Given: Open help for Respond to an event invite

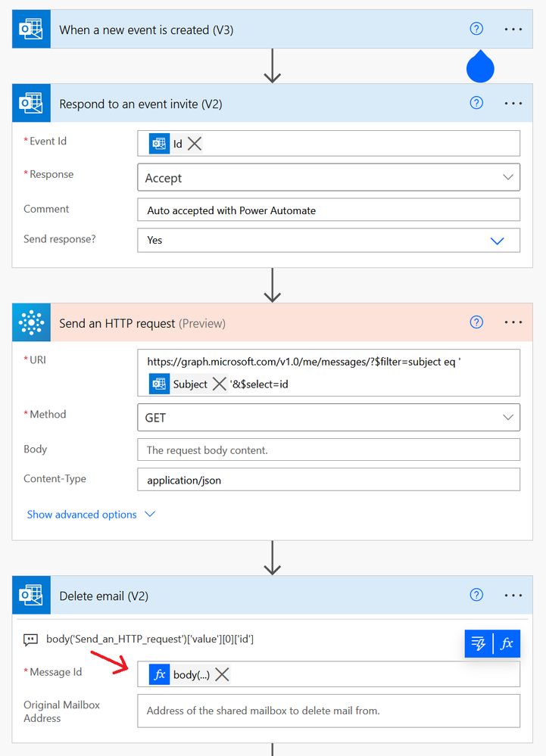Looking at the screenshot, I should click(x=476, y=103).
